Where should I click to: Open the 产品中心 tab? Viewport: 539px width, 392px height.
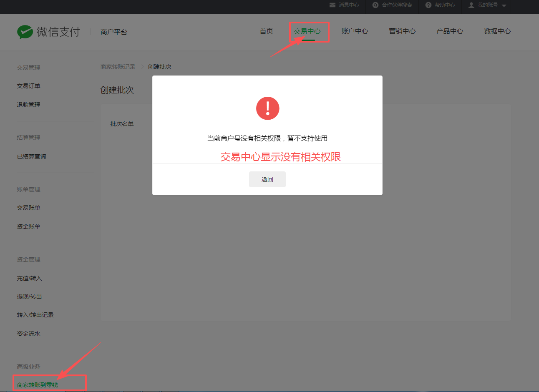pos(450,31)
